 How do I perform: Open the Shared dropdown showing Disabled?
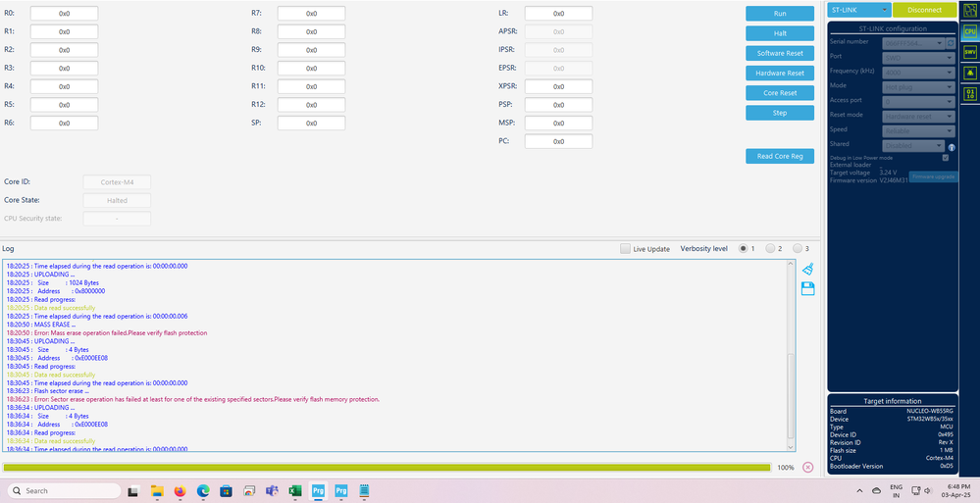(913, 145)
